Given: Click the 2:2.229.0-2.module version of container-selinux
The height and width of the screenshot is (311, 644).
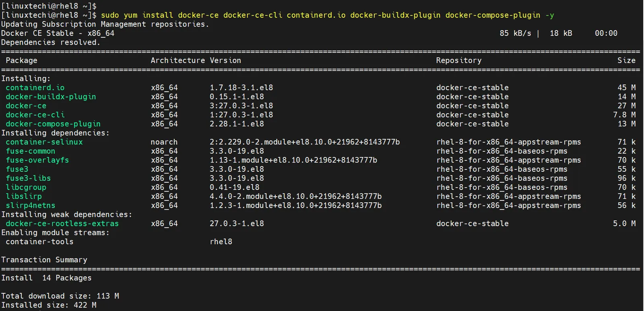Looking at the screenshot, I should (x=305, y=142).
